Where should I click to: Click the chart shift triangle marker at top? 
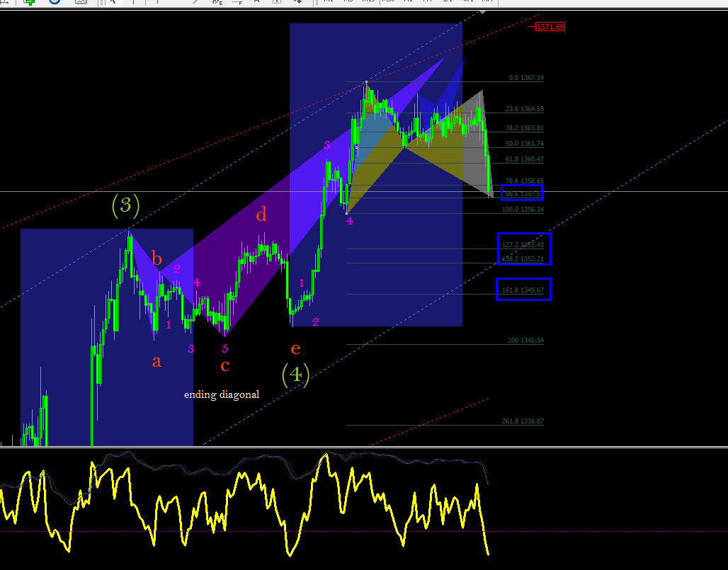pyautogui.click(x=483, y=12)
